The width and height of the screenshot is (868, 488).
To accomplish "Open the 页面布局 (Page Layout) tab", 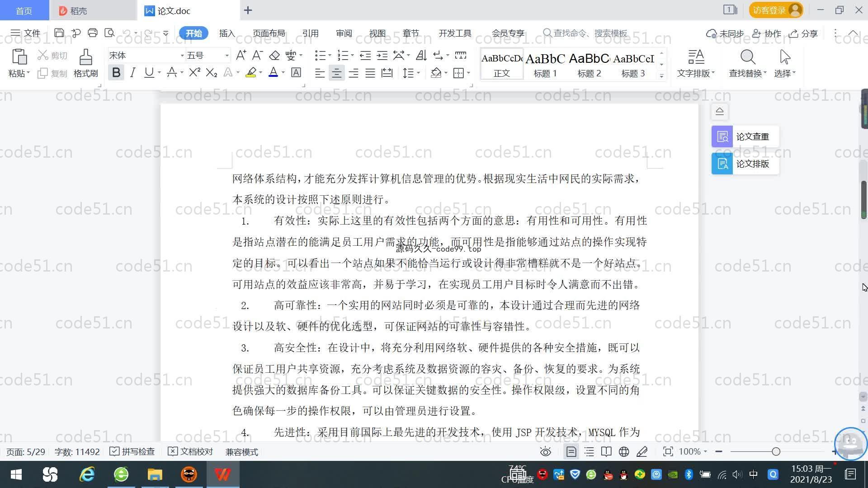I will click(x=269, y=33).
